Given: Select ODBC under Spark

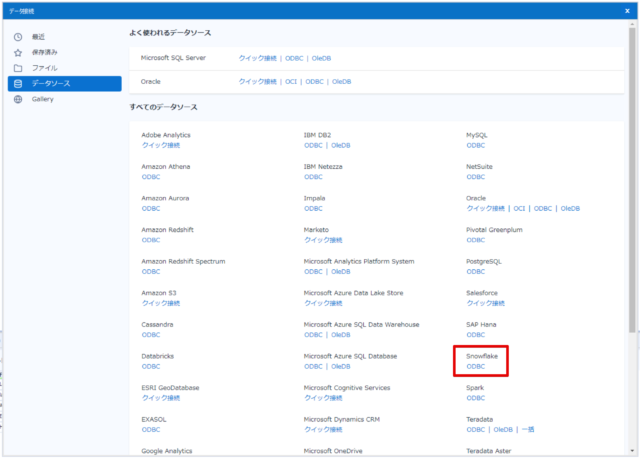Looking at the screenshot, I should 476,398.
